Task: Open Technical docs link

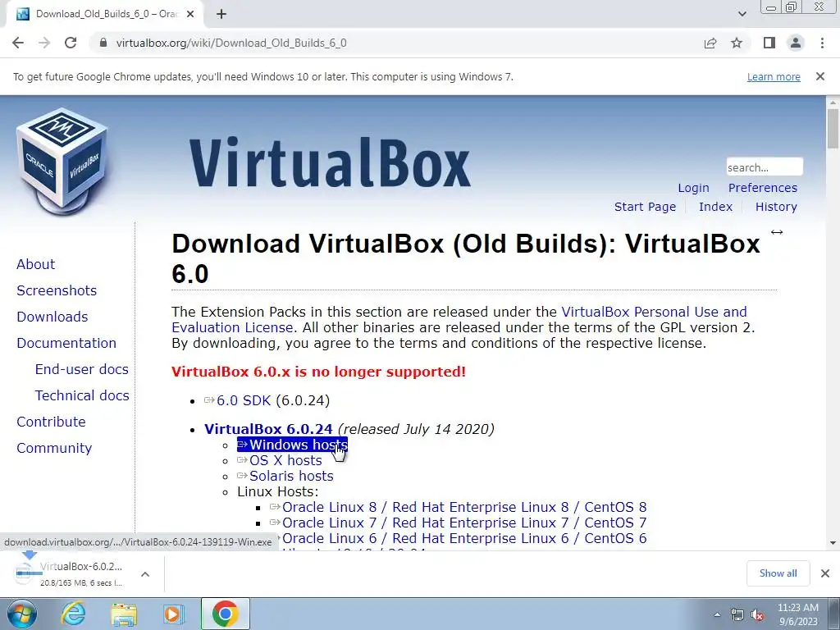Action: 82,395
